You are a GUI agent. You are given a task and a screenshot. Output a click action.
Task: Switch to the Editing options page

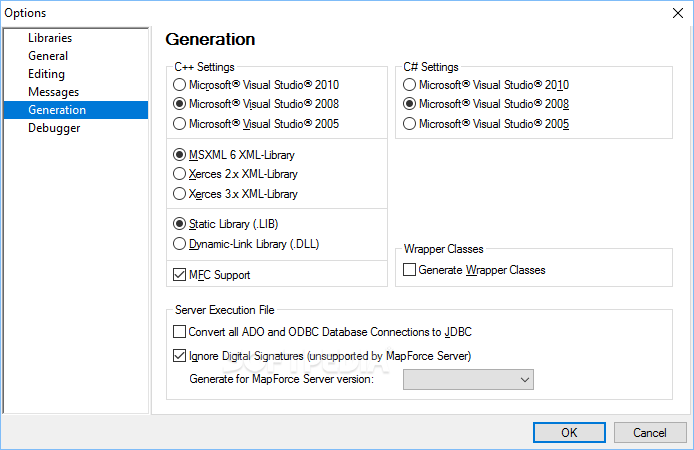46,74
